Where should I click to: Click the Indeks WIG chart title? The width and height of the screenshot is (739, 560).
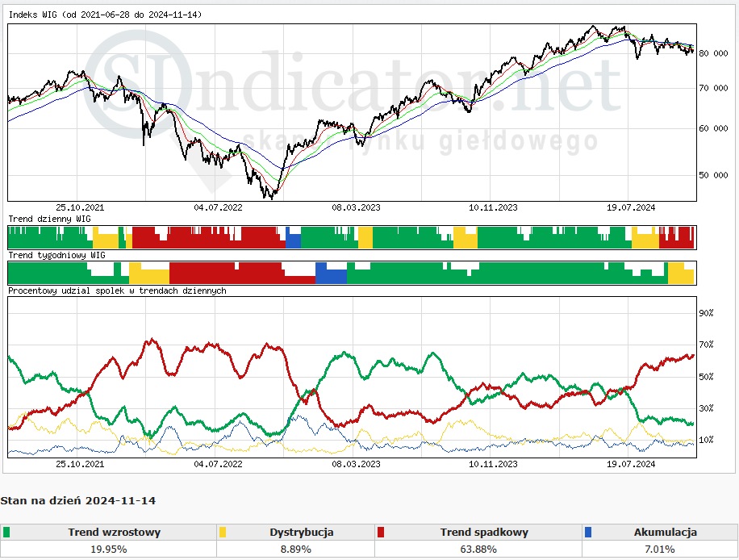click(x=105, y=15)
